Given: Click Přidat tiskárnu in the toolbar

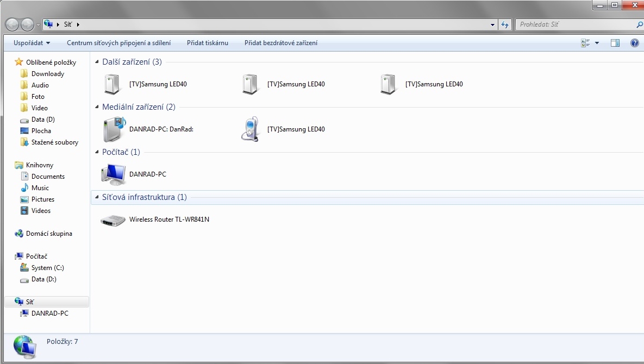Looking at the screenshot, I should pyautogui.click(x=207, y=43).
